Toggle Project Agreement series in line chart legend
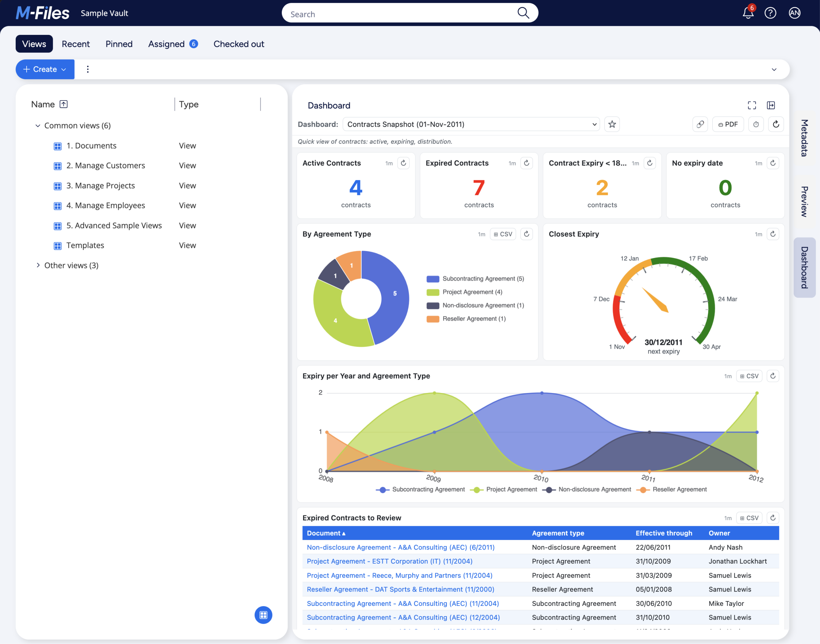 (504, 489)
